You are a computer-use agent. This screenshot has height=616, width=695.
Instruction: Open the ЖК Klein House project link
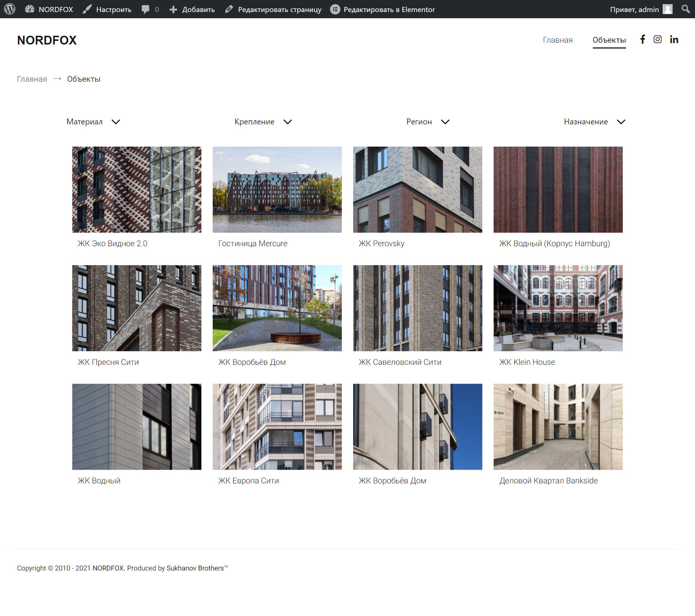(527, 362)
